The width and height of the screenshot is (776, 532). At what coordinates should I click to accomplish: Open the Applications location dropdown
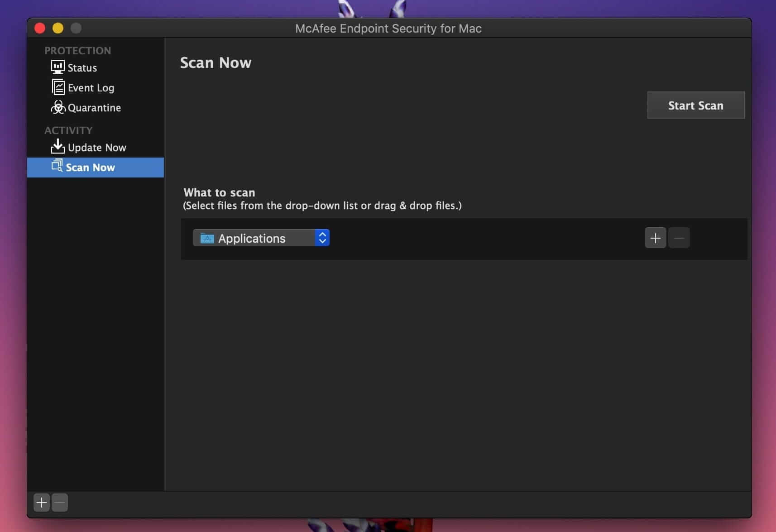tap(261, 238)
